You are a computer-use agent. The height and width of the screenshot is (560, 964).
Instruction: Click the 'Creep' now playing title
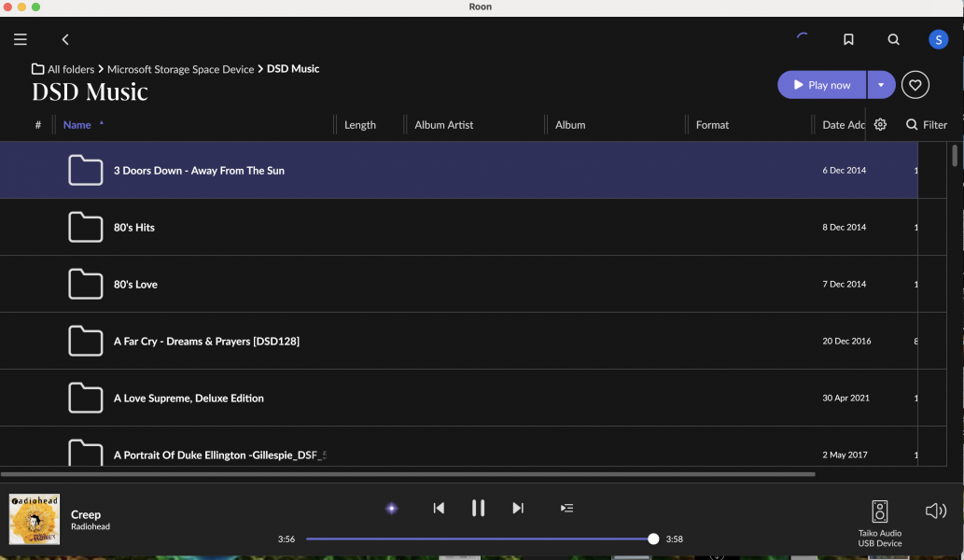click(86, 514)
